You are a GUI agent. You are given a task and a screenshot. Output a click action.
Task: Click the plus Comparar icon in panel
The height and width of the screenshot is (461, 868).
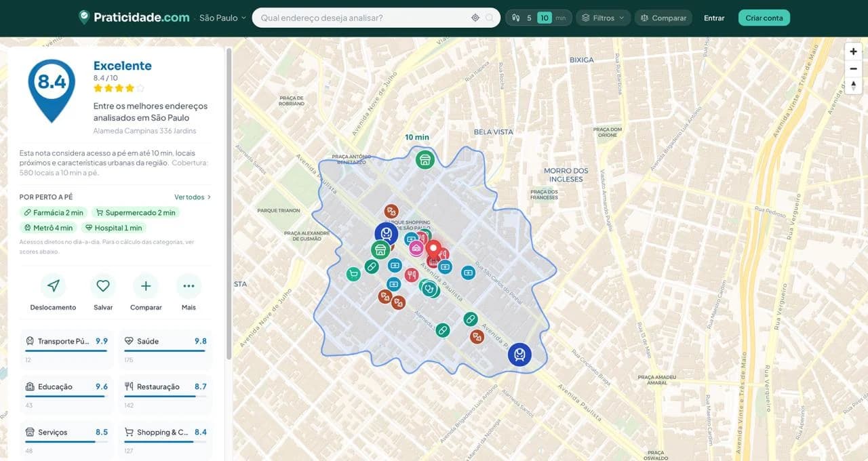[x=146, y=286]
